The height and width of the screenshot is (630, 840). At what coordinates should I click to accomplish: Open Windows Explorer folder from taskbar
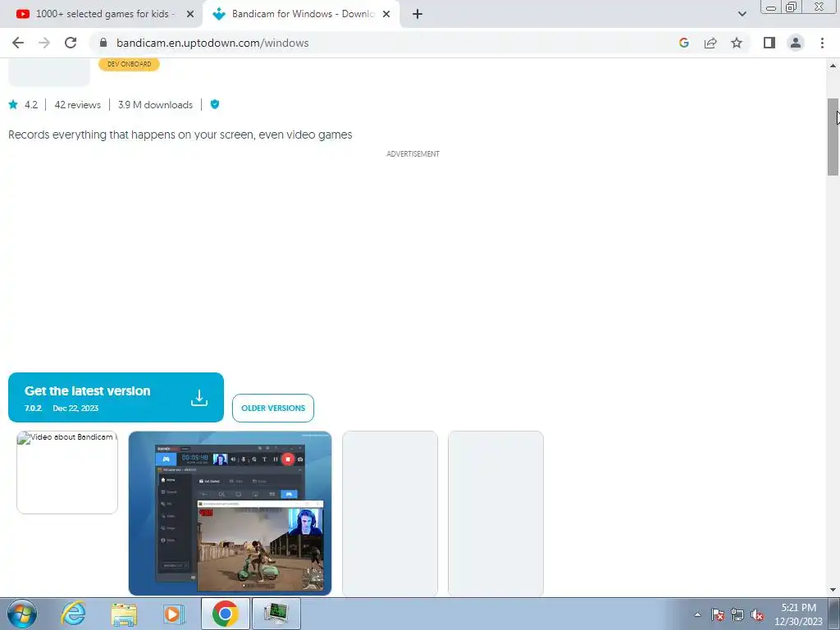124,614
